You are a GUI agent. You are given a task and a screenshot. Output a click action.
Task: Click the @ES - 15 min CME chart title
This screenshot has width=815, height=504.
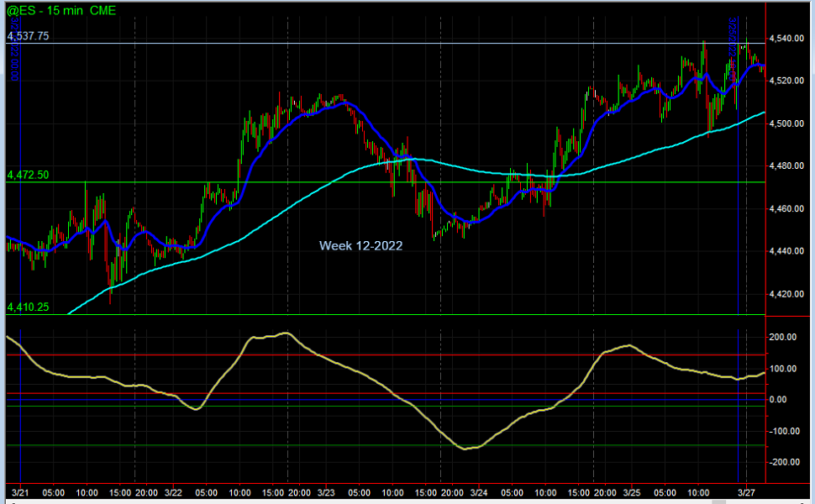61,10
